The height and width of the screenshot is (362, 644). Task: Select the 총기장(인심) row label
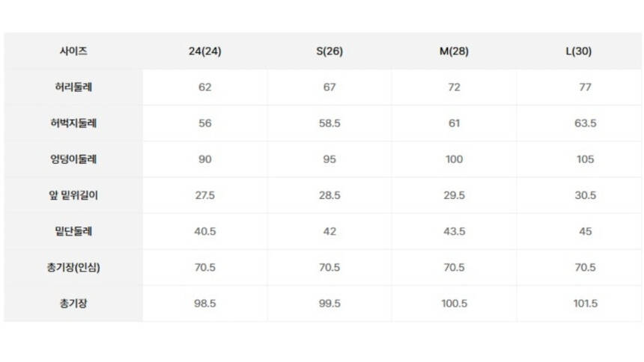(x=73, y=268)
